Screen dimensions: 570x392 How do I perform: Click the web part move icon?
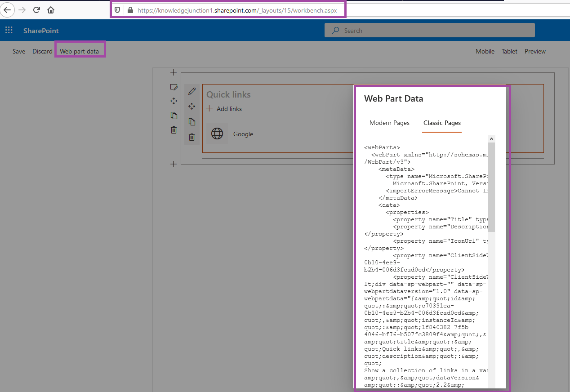point(192,107)
